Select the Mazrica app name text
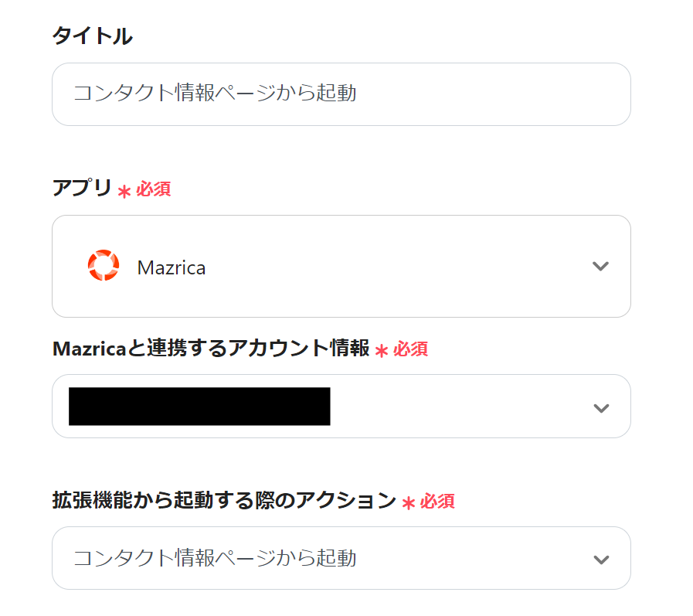Viewport: 693px width, 616px height. click(171, 267)
